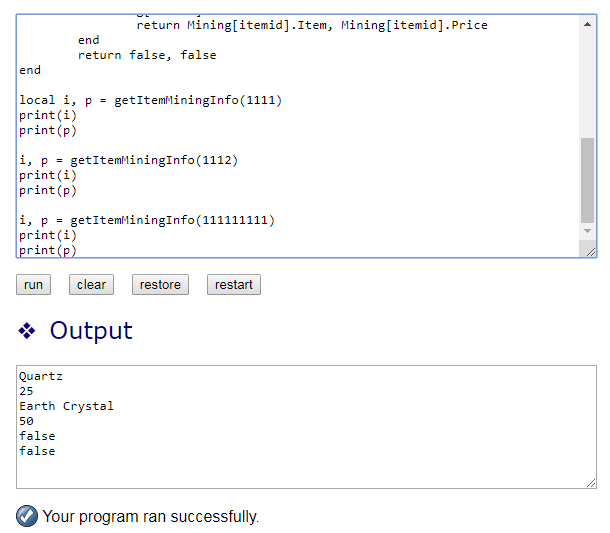Click the diamond icon beside the Output heading
This screenshot has height=533, width=610.
pyautogui.click(x=27, y=331)
